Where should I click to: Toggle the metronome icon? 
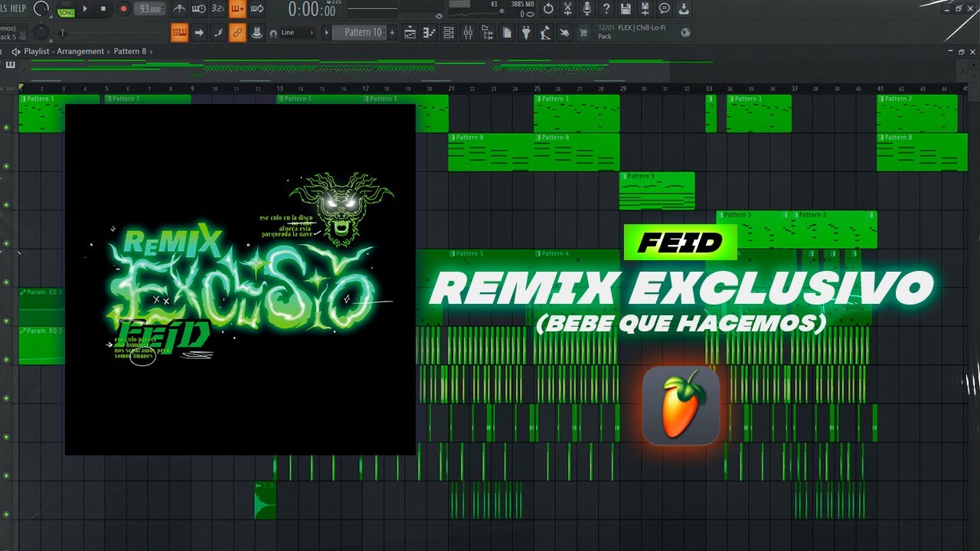[179, 9]
